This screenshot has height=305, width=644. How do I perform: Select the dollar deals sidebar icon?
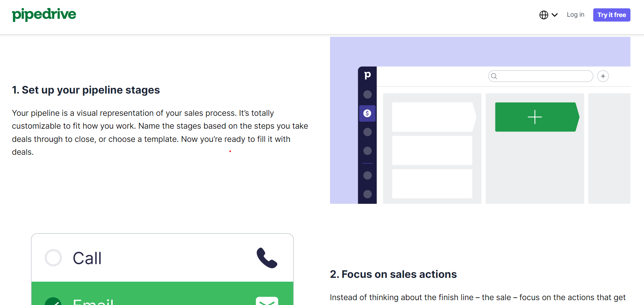tap(367, 113)
